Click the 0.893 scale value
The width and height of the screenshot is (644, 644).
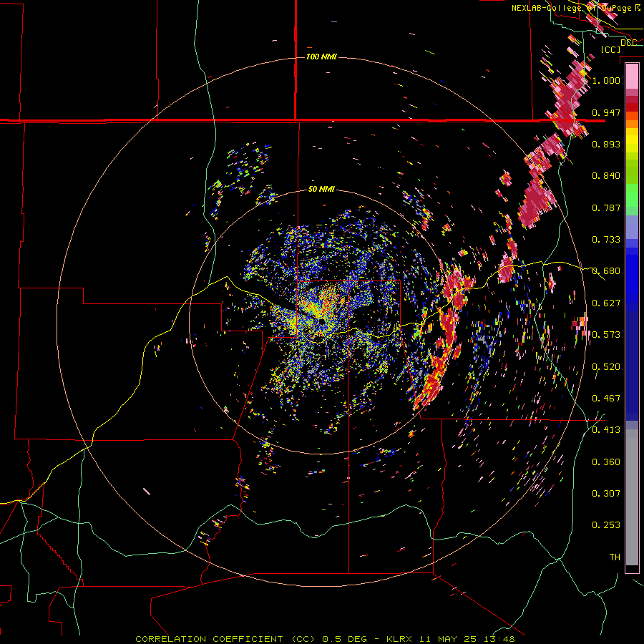[606, 144]
